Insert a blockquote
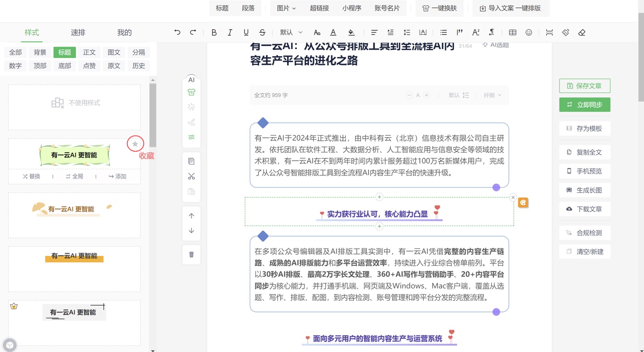This screenshot has width=644, height=352. (460, 32)
